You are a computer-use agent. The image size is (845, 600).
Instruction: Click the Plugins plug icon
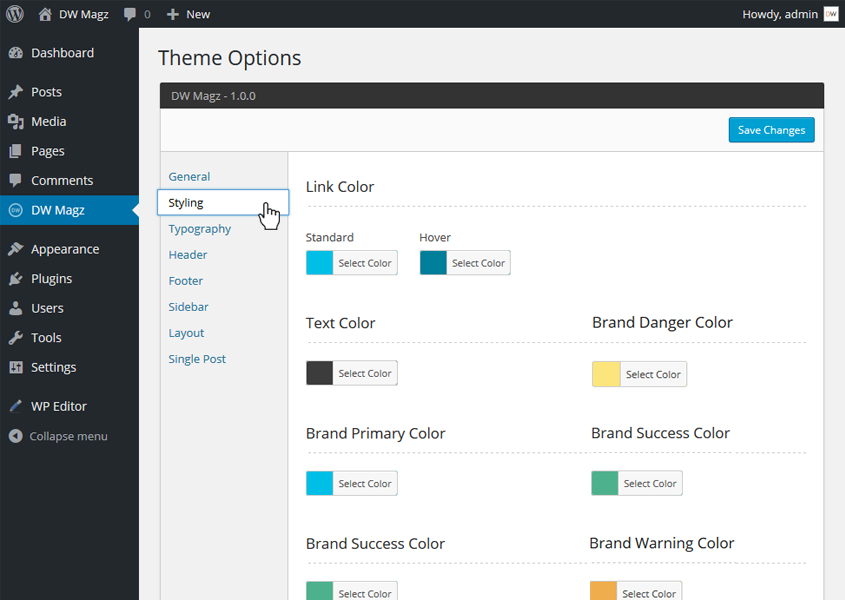point(16,279)
